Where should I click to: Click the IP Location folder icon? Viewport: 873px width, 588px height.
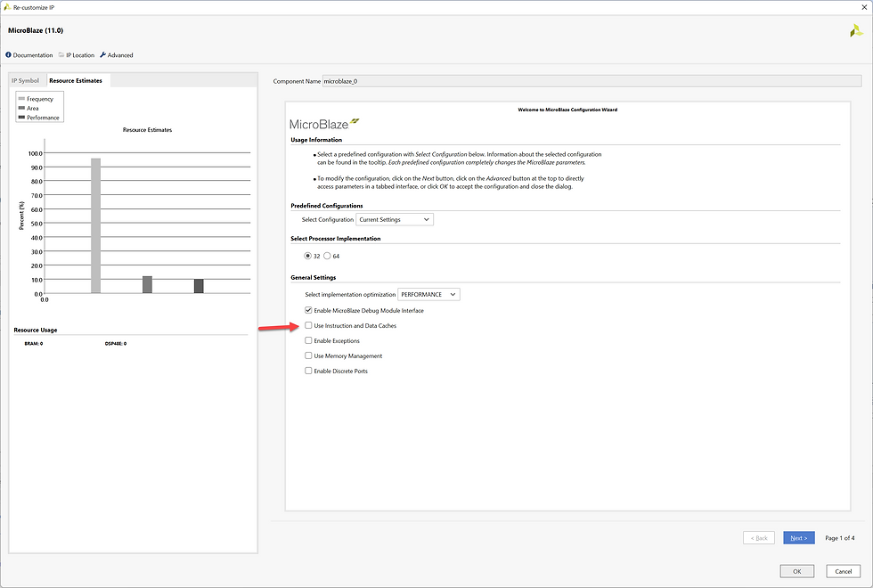tap(61, 55)
